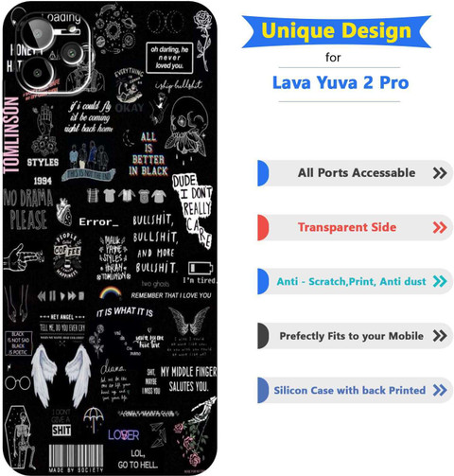This screenshot has width=454, height=476.
Task: Click the red chevrons next to Transparent Side
Action: click(440, 227)
